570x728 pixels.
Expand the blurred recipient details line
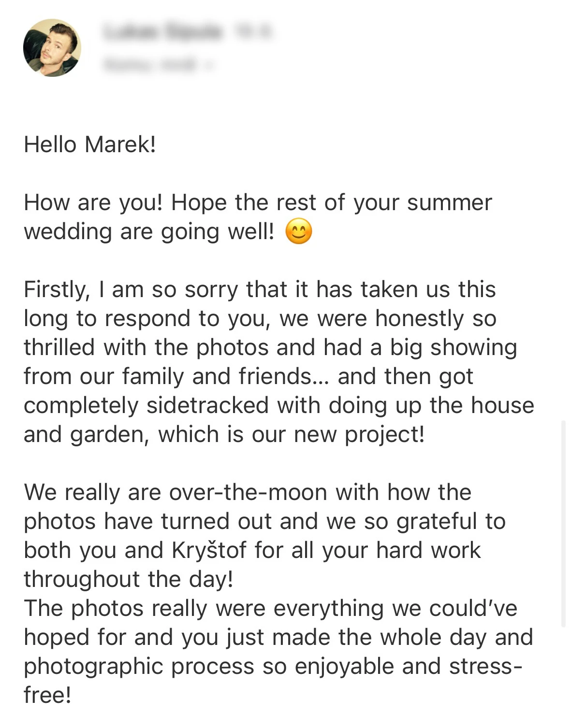point(150,64)
